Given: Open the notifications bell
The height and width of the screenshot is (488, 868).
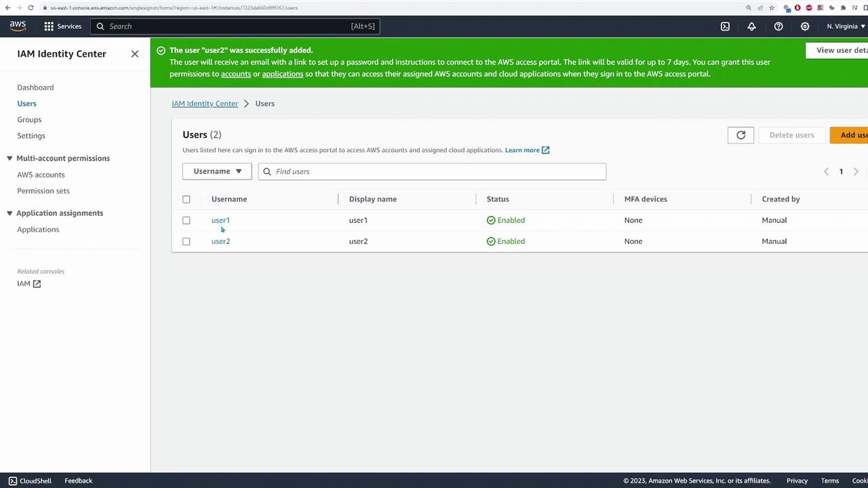Looking at the screenshot, I should pyautogui.click(x=751, y=26).
